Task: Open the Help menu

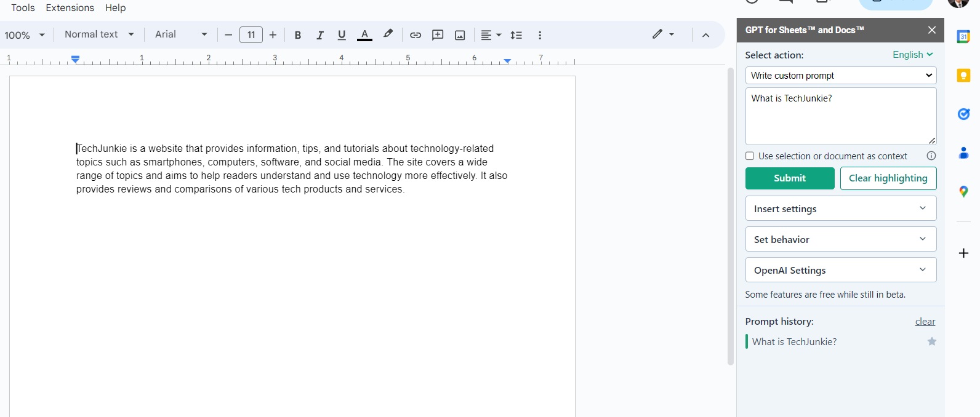Action: (x=115, y=7)
